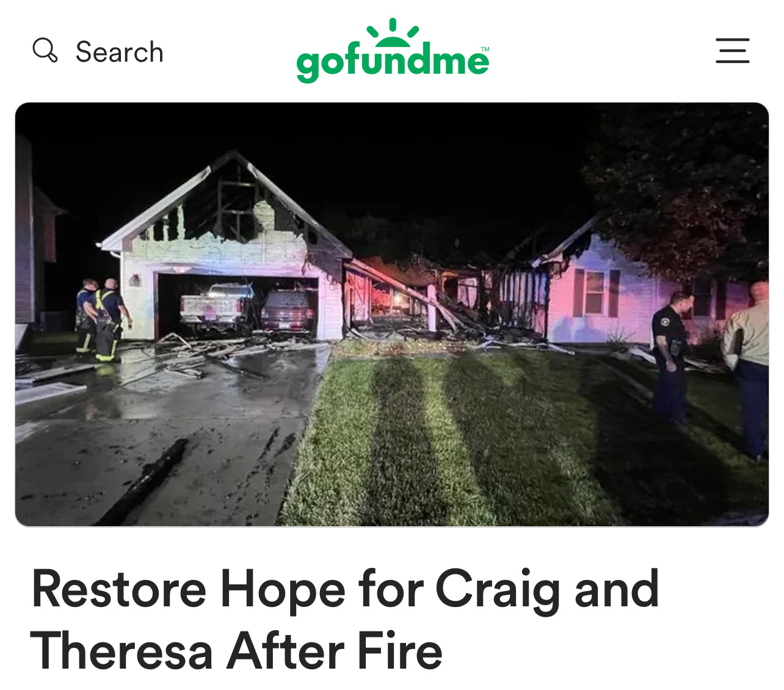Click the two firefighters in the photo
The height and width of the screenshot is (690, 784).
pos(103,319)
